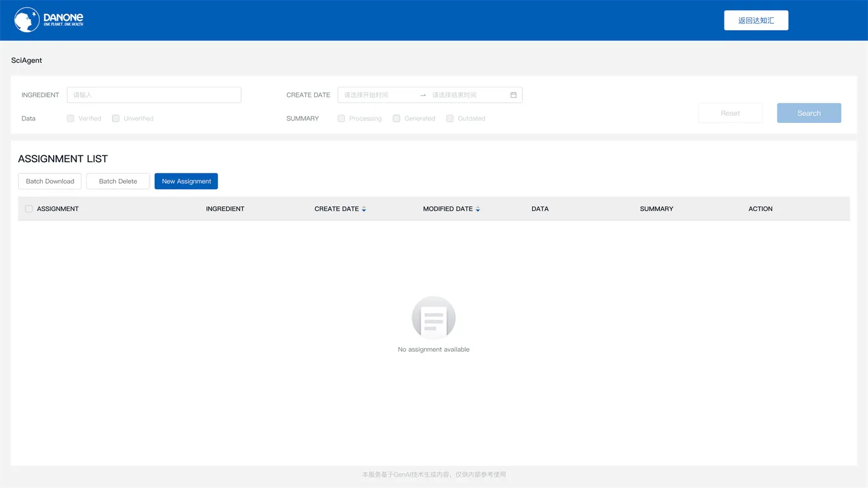This screenshot has width=868, height=488.
Task: Create a New Assignment
Action: (x=186, y=181)
